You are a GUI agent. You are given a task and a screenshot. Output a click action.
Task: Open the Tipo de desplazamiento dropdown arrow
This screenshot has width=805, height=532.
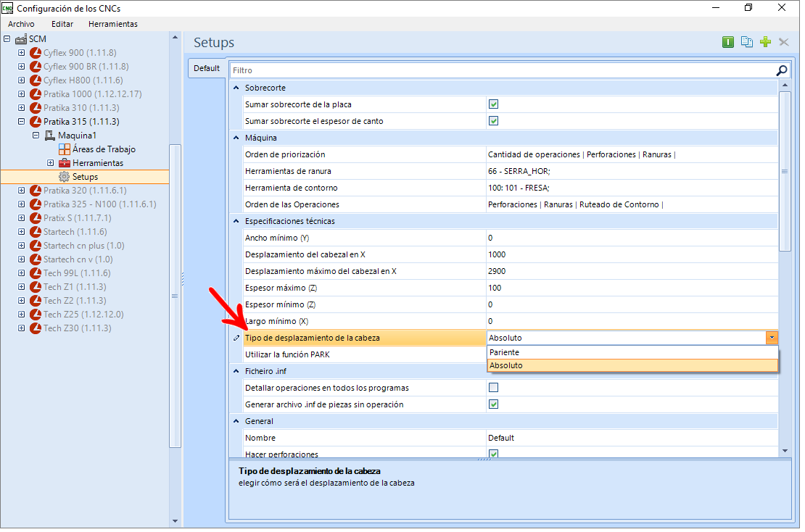pyautogui.click(x=772, y=338)
